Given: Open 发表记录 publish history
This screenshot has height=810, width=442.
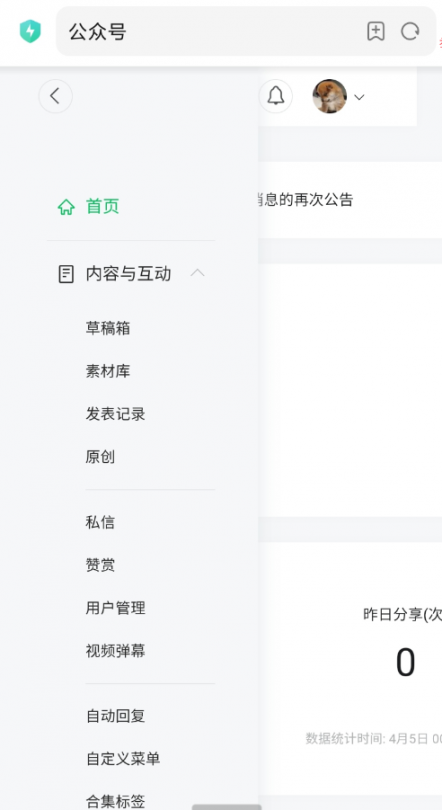Looking at the screenshot, I should (115, 414).
